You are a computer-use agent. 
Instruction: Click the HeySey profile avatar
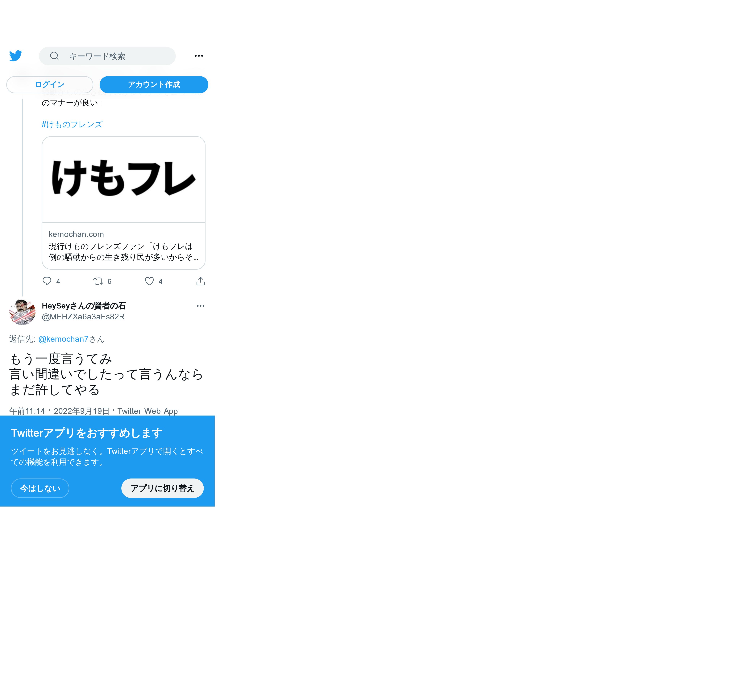pos(22,312)
